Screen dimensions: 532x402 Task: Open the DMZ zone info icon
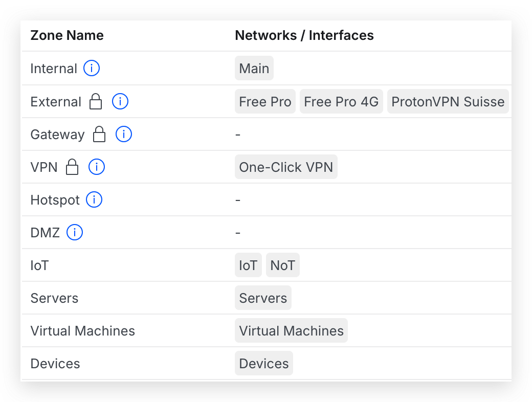click(75, 232)
